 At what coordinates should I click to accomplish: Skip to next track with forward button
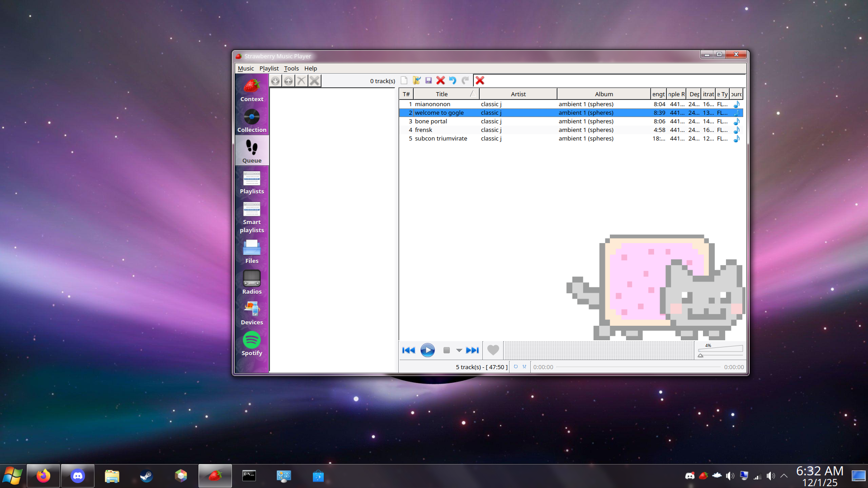click(473, 350)
